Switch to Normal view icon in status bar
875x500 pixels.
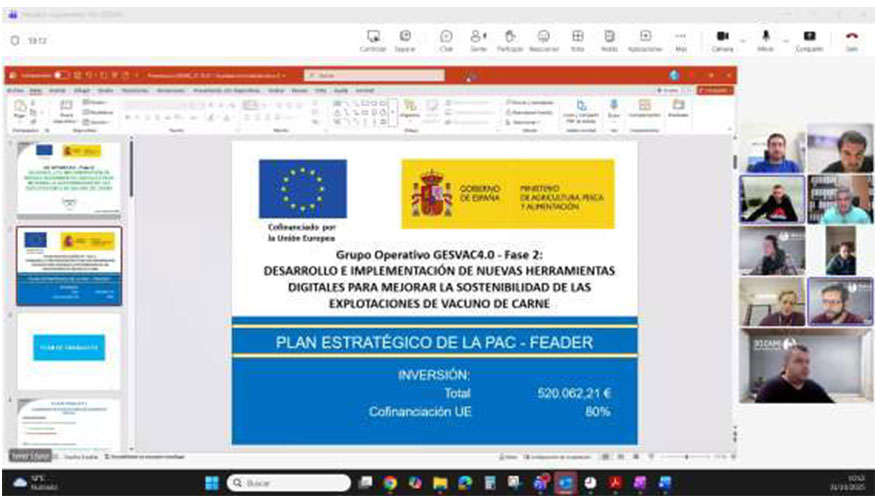[x=605, y=457]
